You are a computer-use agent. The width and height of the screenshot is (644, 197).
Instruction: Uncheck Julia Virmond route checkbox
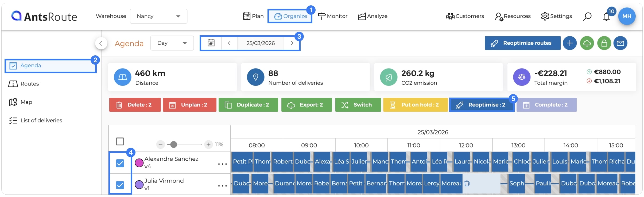click(120, 185)
